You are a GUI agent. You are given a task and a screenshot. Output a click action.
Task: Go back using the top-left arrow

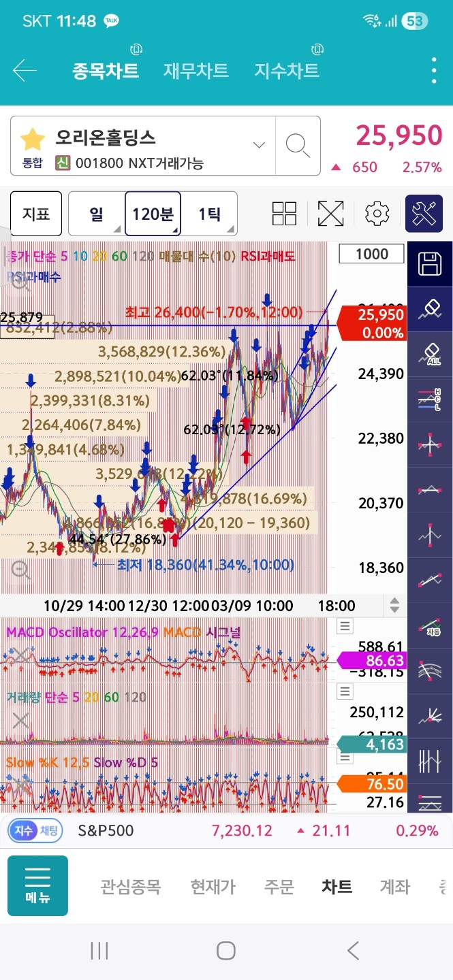coord(25,71)
